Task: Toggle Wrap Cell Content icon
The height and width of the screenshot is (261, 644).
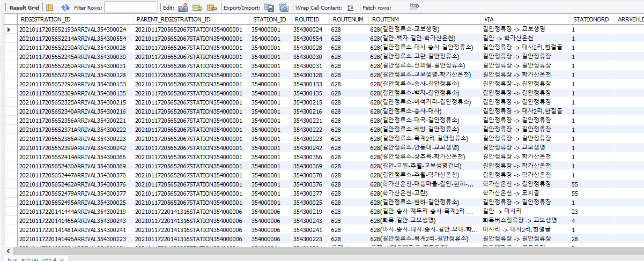Action: pos(350,8)
